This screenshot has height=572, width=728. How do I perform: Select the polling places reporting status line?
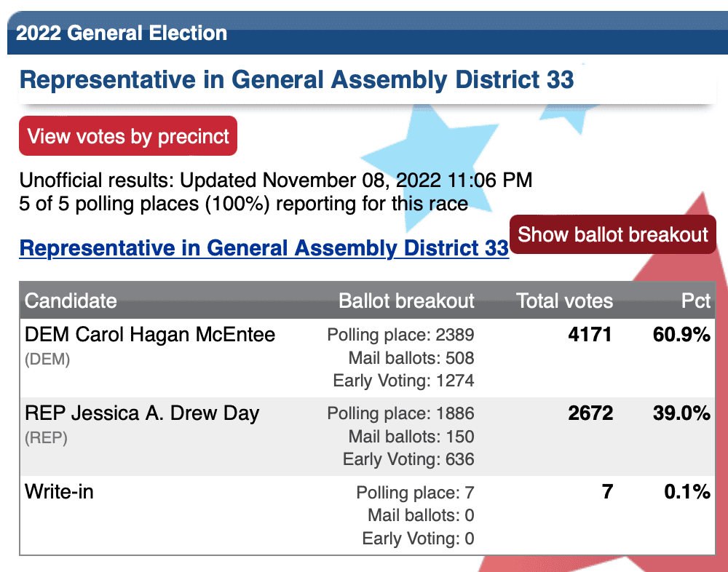[x=244, y=204]
